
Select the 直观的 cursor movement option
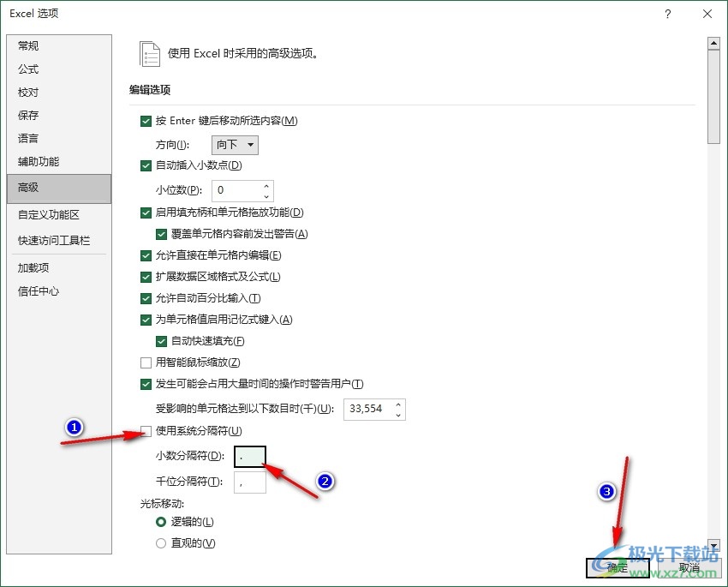pyautogui.click(x=161, y=543)
